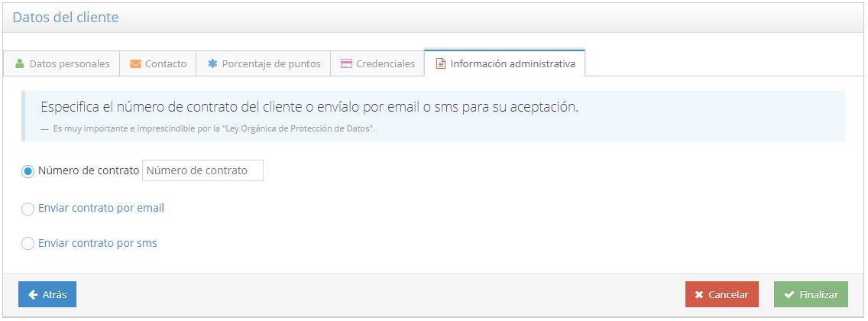The height and width of the screenshot is (321, 868).
Task: Choose the Enviar contrato por email radio option
Action: click(28, 209)
